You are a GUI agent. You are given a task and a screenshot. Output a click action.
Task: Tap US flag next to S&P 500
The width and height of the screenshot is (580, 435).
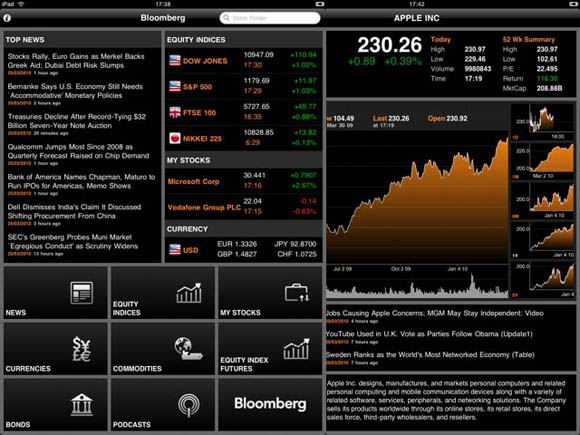[x=175, y=86]
